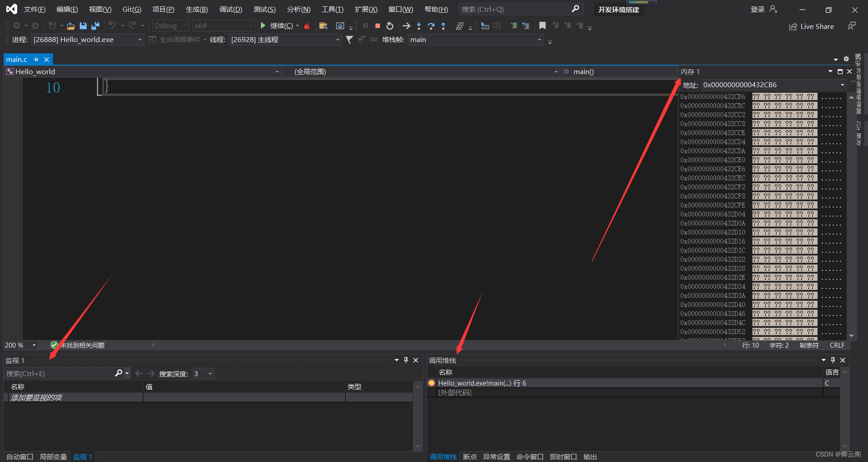Click the Step Over icon

click(x=431, y=26)
